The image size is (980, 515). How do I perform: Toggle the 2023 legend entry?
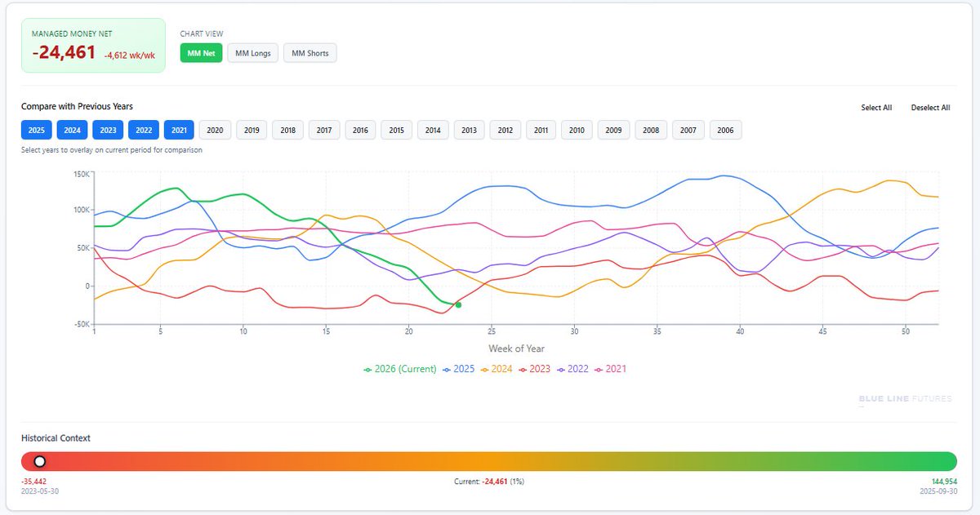[x=535, y=369]
